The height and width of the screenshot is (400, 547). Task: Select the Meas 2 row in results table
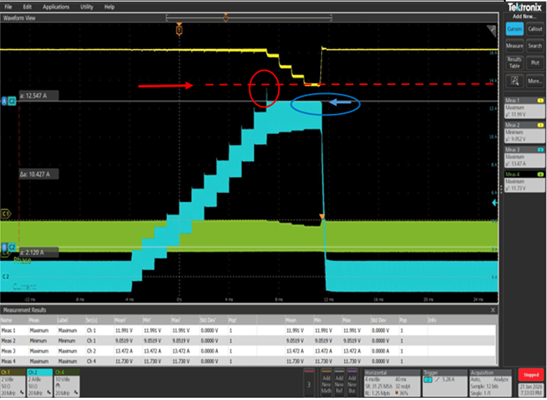tap(248, 340)
